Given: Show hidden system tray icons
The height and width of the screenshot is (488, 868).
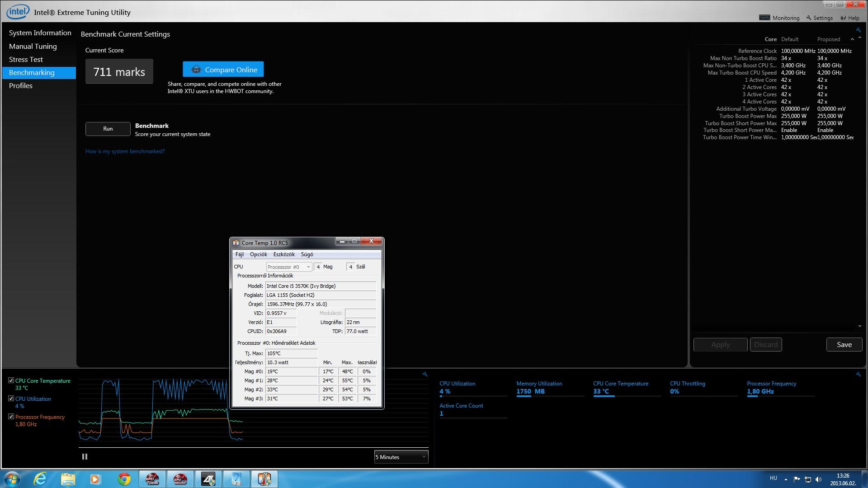Looking at the screenshot, I should 786,479.
